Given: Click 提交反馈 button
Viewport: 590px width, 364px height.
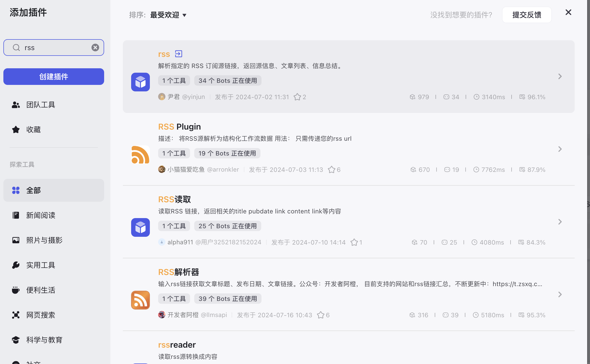Looking at the screenshot, I should [527, 15].
